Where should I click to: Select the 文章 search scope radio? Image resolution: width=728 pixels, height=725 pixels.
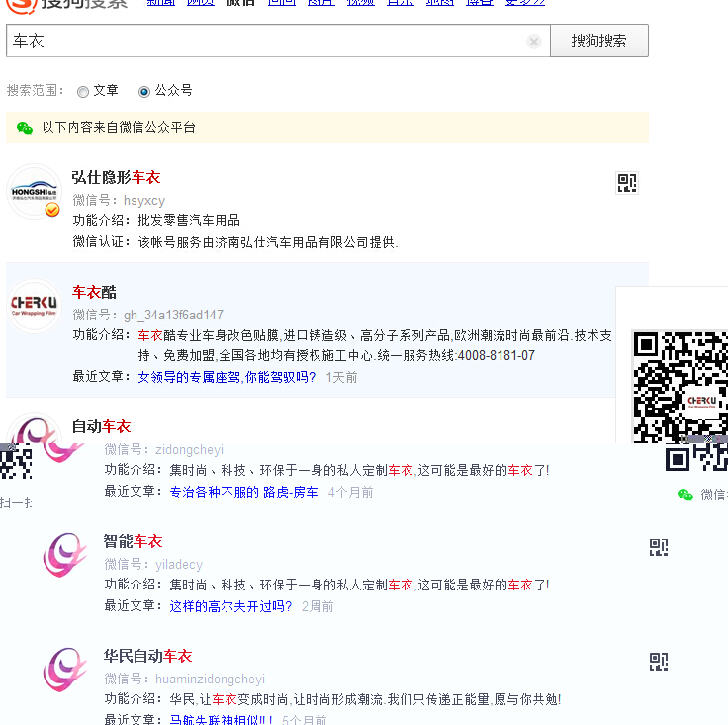[83, 92]
